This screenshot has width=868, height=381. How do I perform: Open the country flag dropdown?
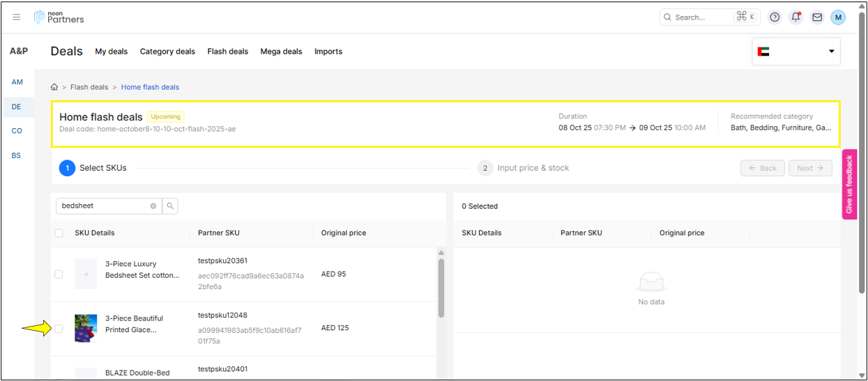tap(796, 52)
